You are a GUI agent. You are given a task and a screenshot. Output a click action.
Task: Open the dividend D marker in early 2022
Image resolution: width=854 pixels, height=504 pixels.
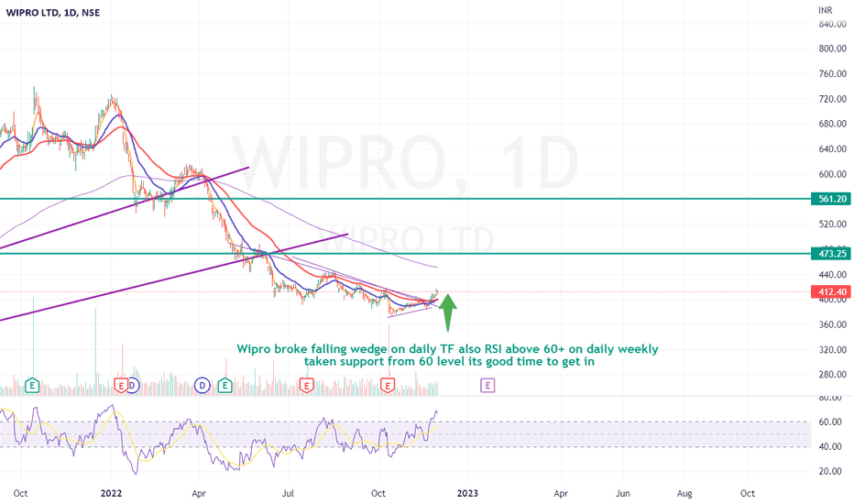tap(133, 386)
